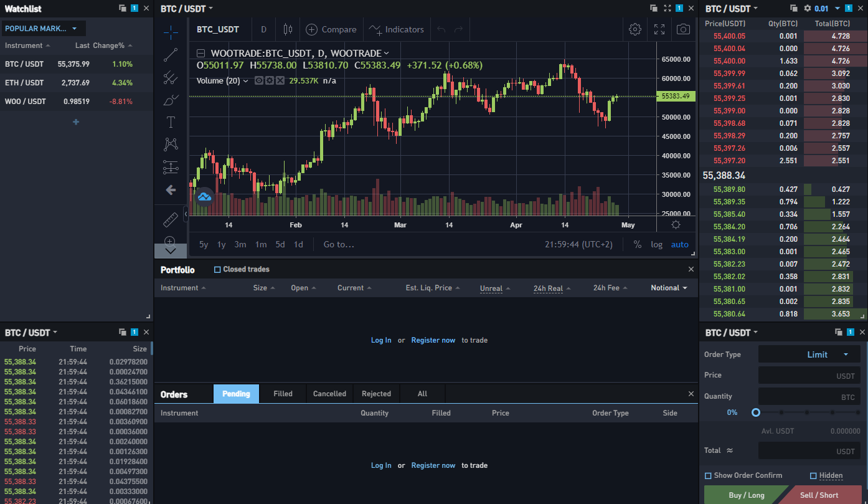Screen dimensions: 868x504
Task: Pop out the Watchlist panel
Action: click(122, 8)
